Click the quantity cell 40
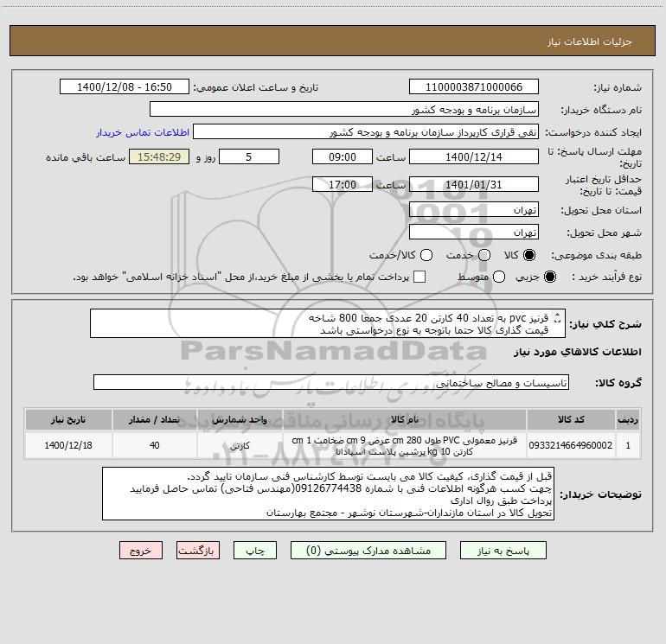 pos(155,445)
